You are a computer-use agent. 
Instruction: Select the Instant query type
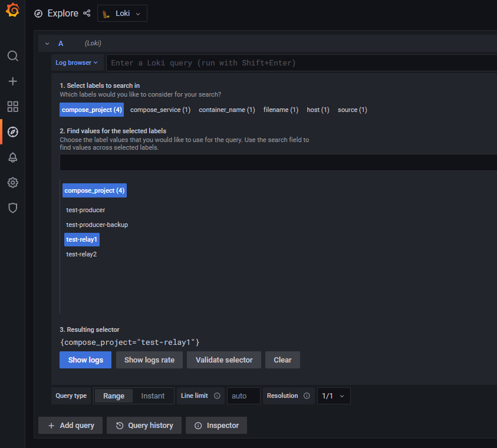[153, 396]
